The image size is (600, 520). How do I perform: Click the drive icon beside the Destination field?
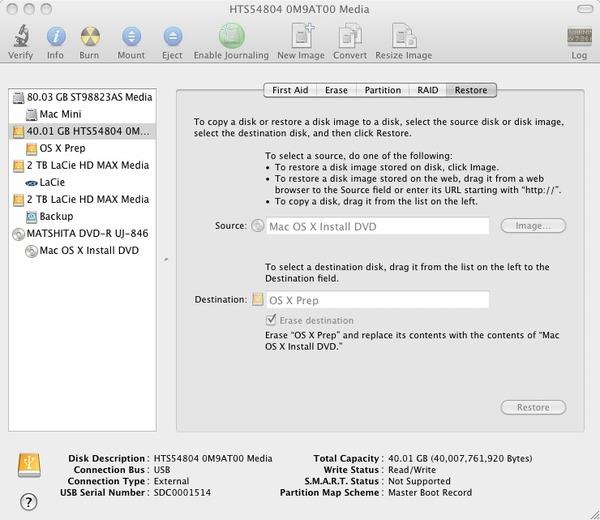tap(258, 299)
